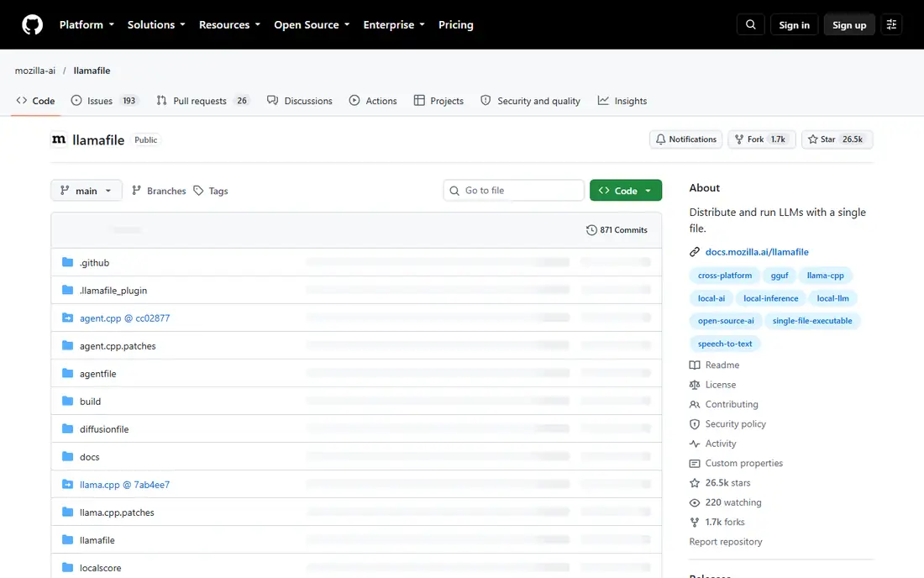Expand the Resources dropdown

click(x=229, y=24)
